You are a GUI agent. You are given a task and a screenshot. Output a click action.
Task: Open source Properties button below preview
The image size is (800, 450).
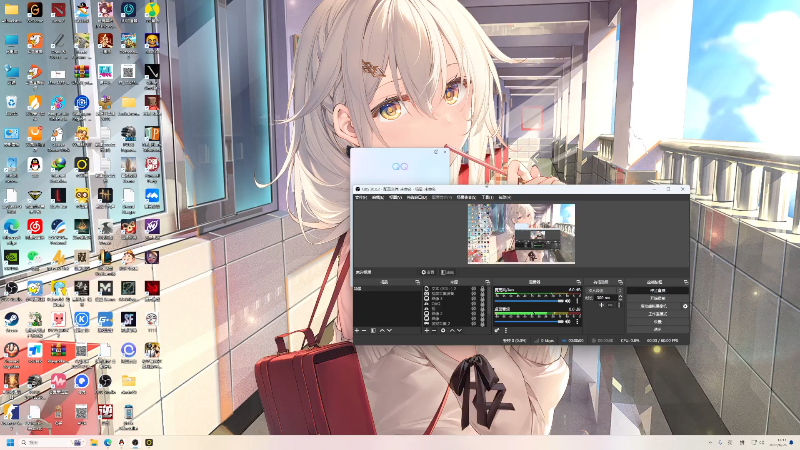point(428,272)
